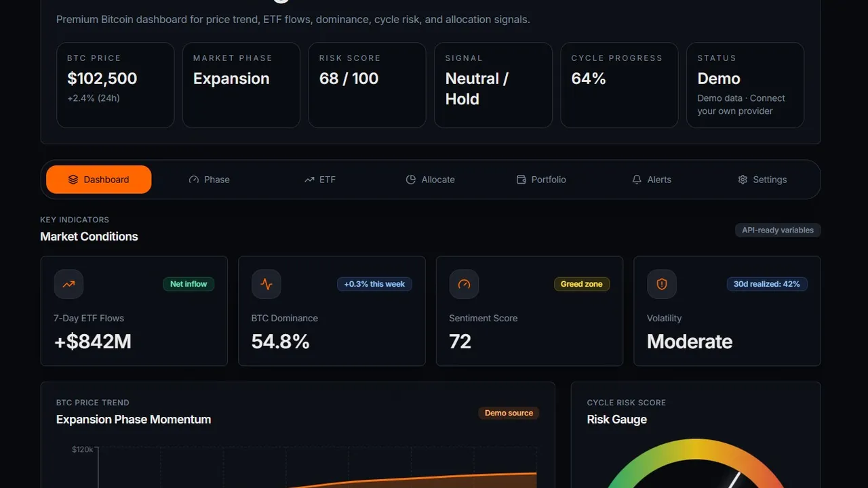Click the Net inflow badge

coord(189,284)
